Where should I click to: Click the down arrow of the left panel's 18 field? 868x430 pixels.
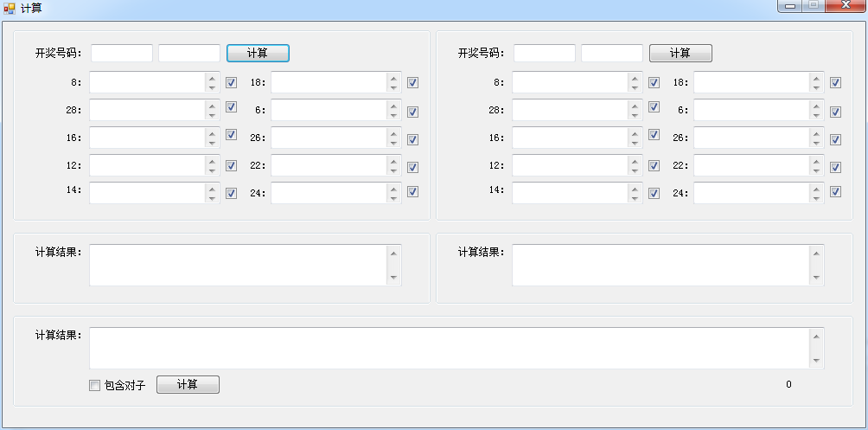pyautogui.click(x=393, y=88)
